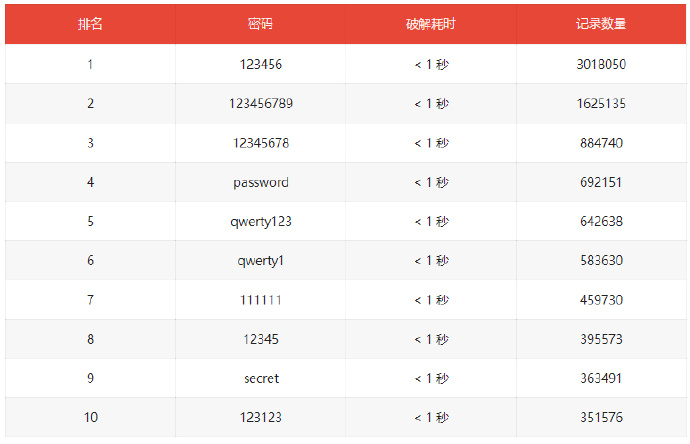
Task: Select the qwerty1 password entry
Action: coord(261,261)
